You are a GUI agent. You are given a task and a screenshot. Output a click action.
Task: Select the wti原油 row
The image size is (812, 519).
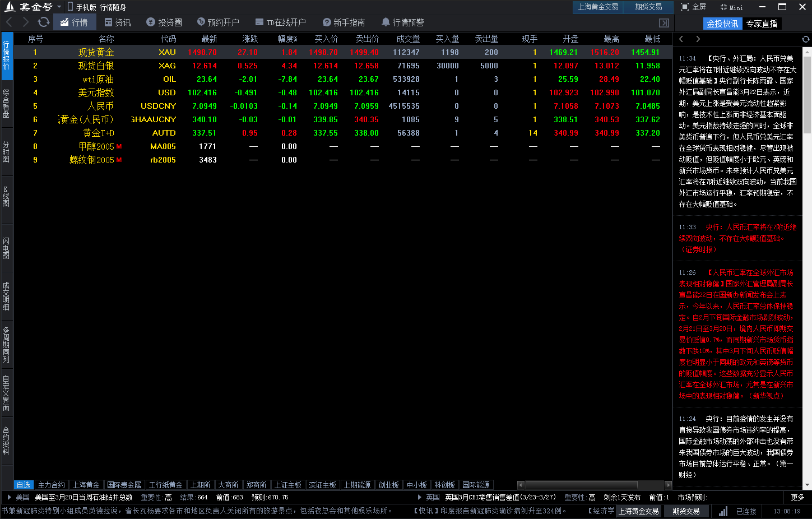click(x=342, y=79)
